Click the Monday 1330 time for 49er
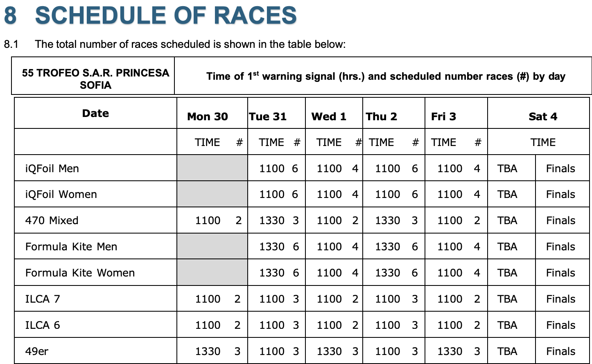The height and width of the screenshot is (364, 592). [208, 351]
